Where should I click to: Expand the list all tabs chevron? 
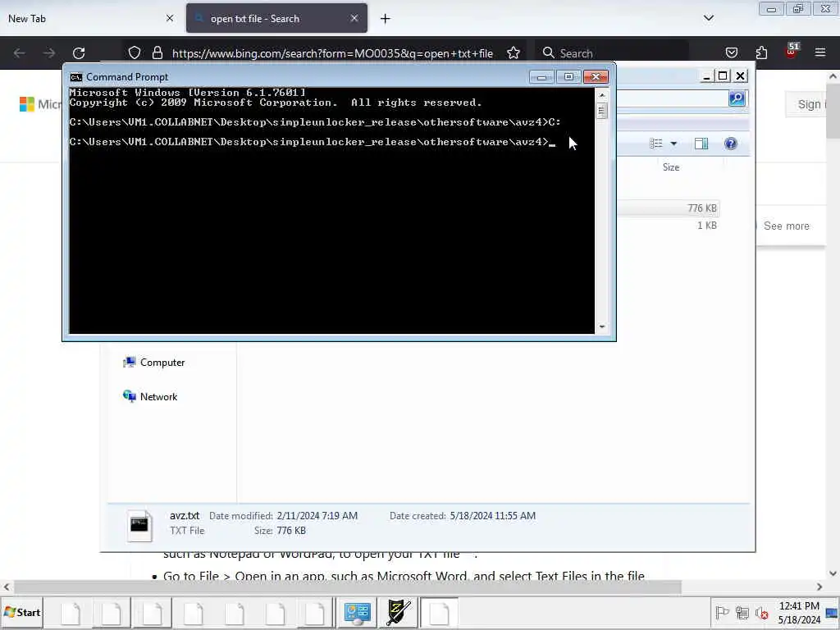(x=708, y=18)
